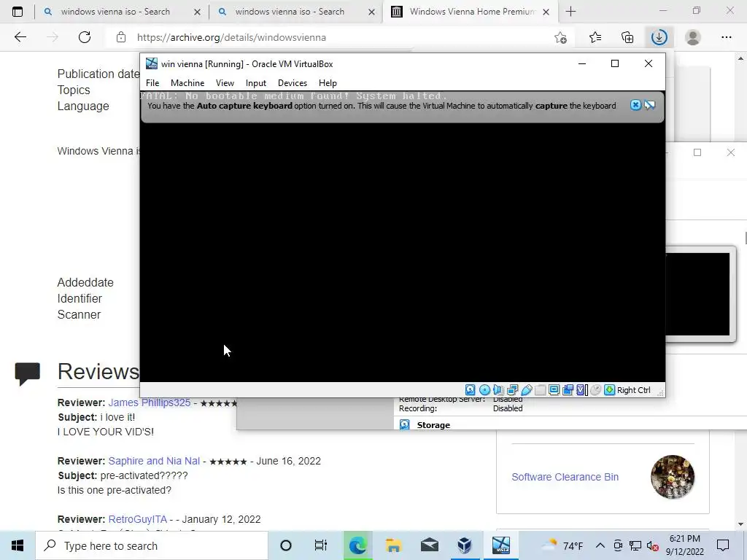Click the Storage section header in VirtualBox Manager

pyautogui.click(x=433, y=425)
